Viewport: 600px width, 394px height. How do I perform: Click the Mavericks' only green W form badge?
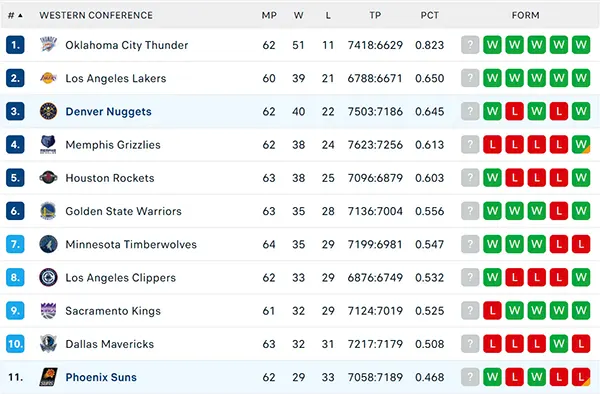click(559, 344)
